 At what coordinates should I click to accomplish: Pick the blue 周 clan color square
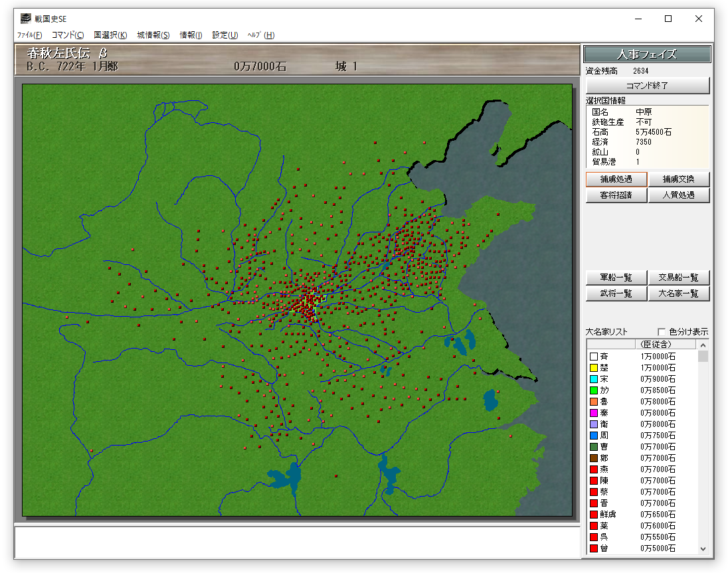pyautogui.click(x=594, y=436)
